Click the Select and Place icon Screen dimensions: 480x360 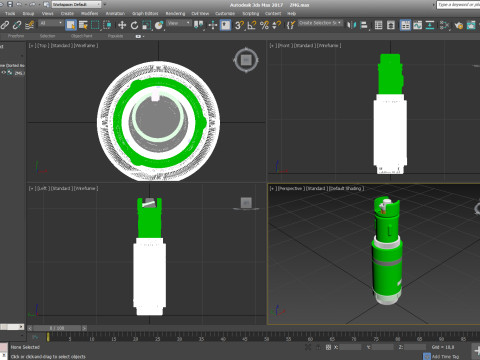[159, 25]
